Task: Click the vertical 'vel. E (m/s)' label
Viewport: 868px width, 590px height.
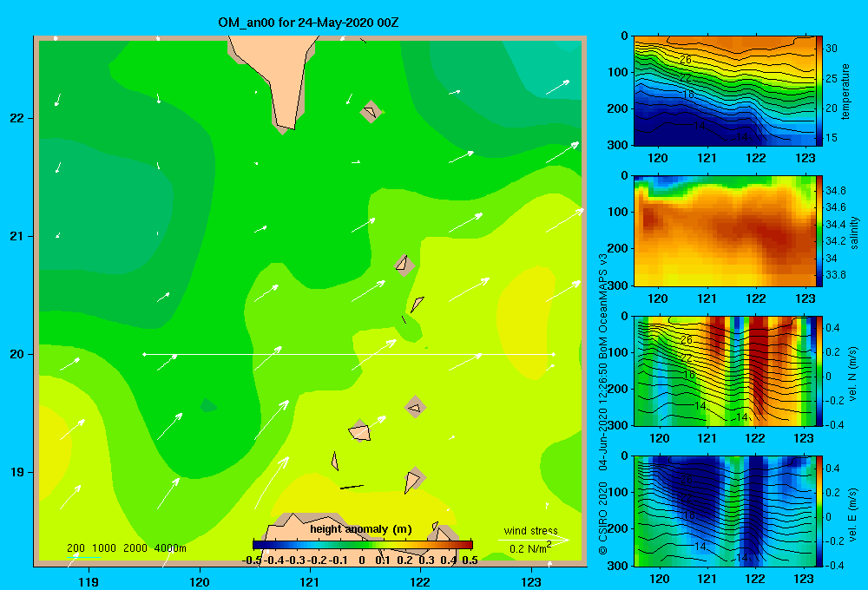Action: click(853, 514)
